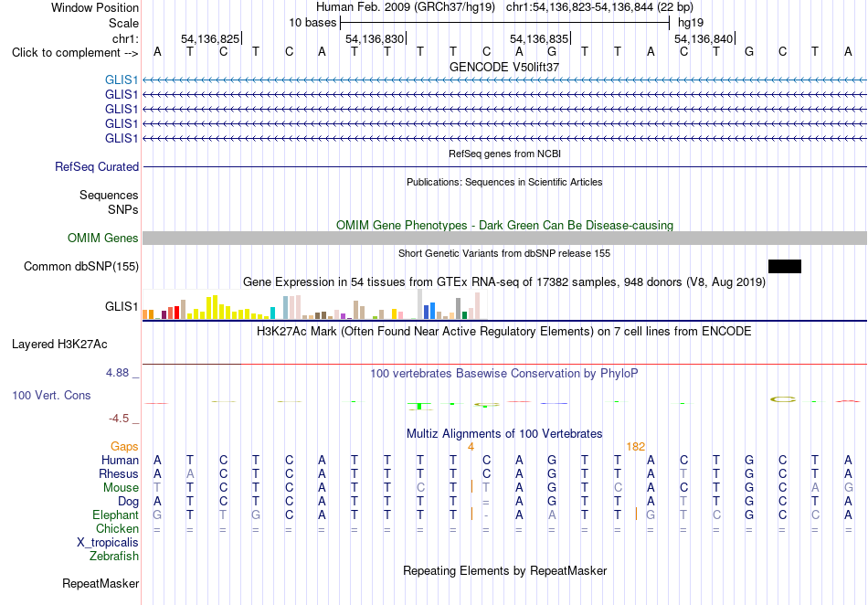Click the cyan bar in GLIS1 expression chart
868x605 pixels.
[x=272, y=313]
